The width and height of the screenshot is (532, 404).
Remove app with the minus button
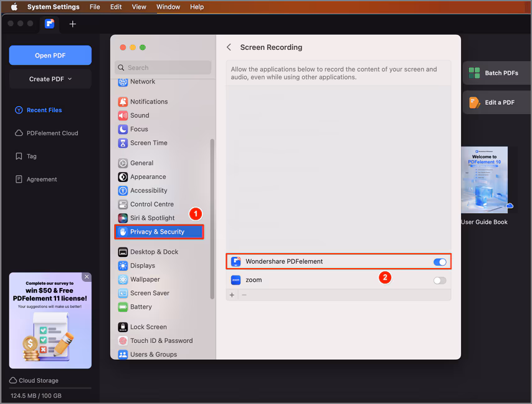click(244, 295)
